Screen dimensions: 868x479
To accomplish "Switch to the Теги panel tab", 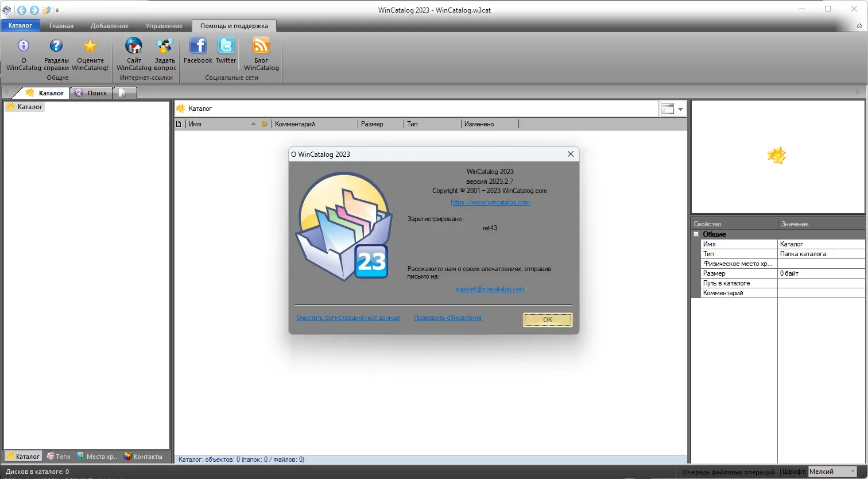I will [x=58, y=456].
